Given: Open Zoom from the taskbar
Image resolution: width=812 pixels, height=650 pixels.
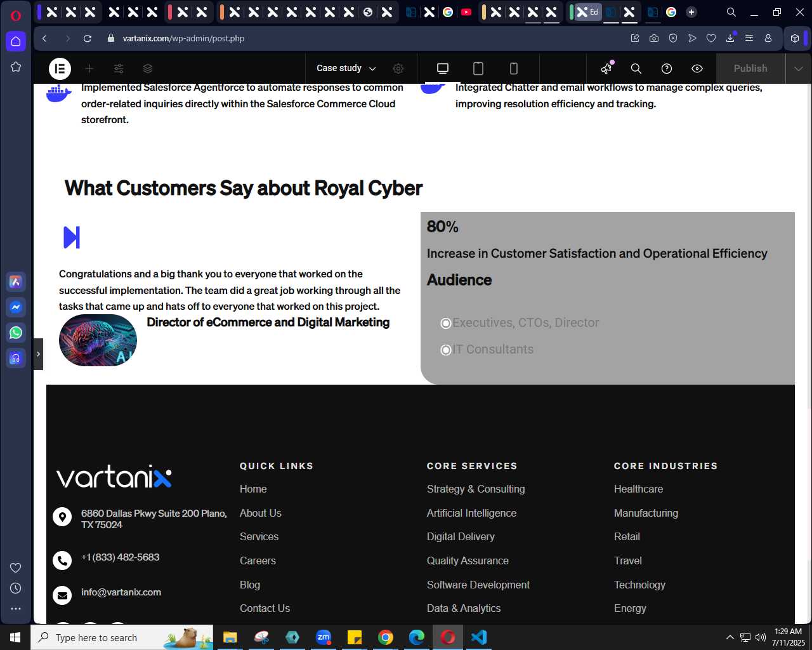Looking at the screenshot, I should (324, 637).
